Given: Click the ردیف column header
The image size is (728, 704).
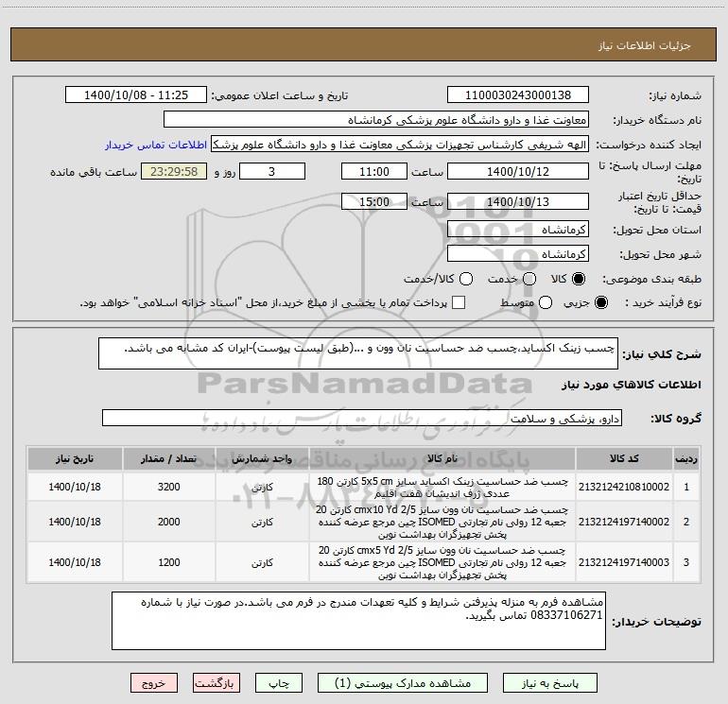Looking at the screenshot, I should (686, 458).
